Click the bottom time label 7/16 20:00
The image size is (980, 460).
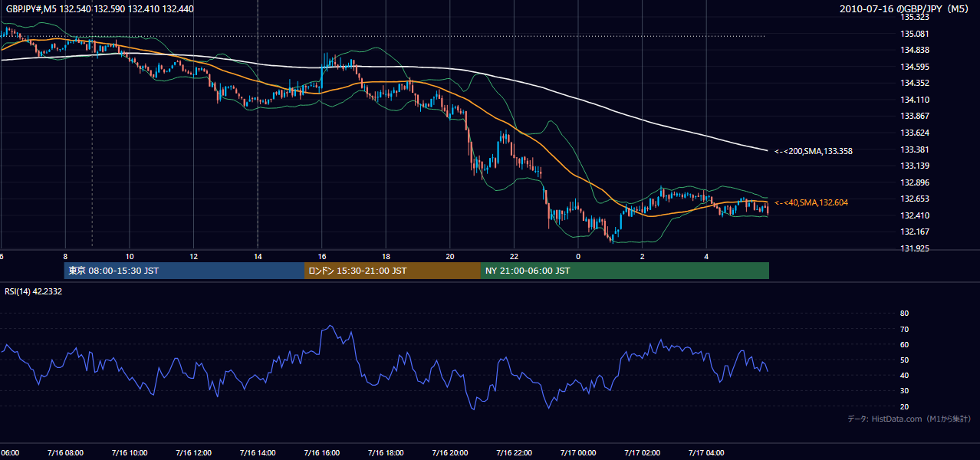451,452
